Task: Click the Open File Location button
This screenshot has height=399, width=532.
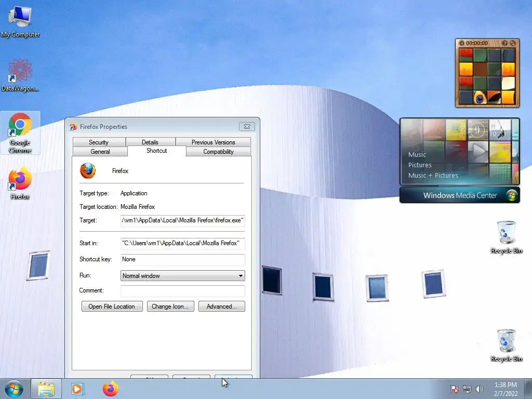Action: [x=112, y=307]
